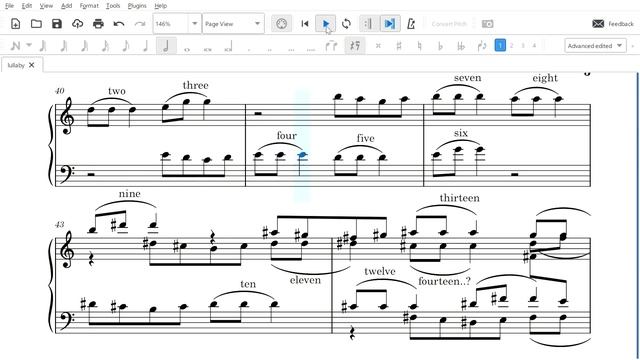The height and width of the screenshot is (360, 640).
Task: Click the 146% zoom field
Action: point(171,24)
